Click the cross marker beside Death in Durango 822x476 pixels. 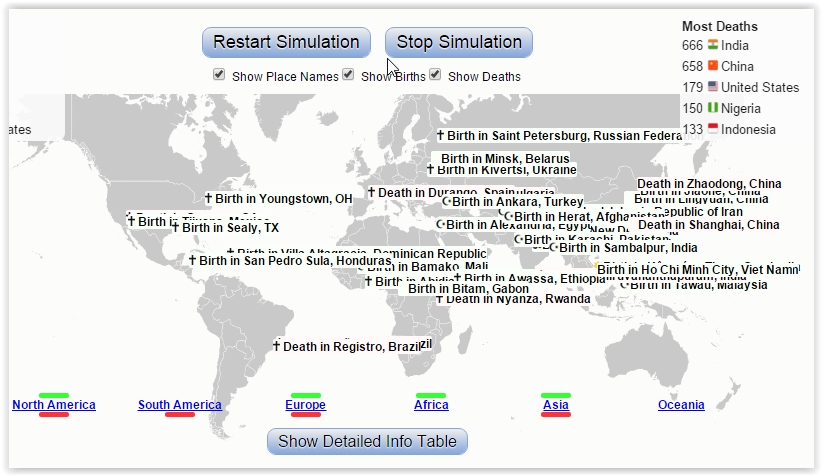click(x=371, y=192)
